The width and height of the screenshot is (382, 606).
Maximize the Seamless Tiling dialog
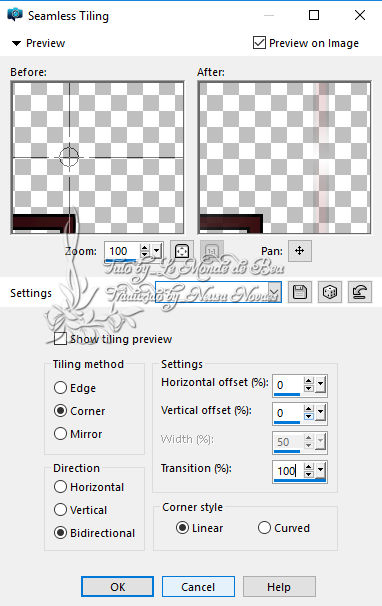[x=314, y=15]
